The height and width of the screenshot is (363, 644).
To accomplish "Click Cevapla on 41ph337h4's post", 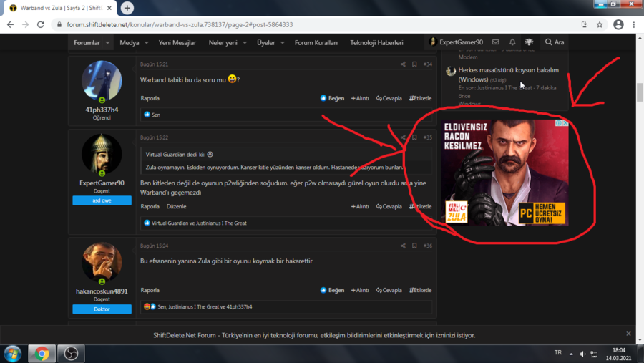I will 389,98.
